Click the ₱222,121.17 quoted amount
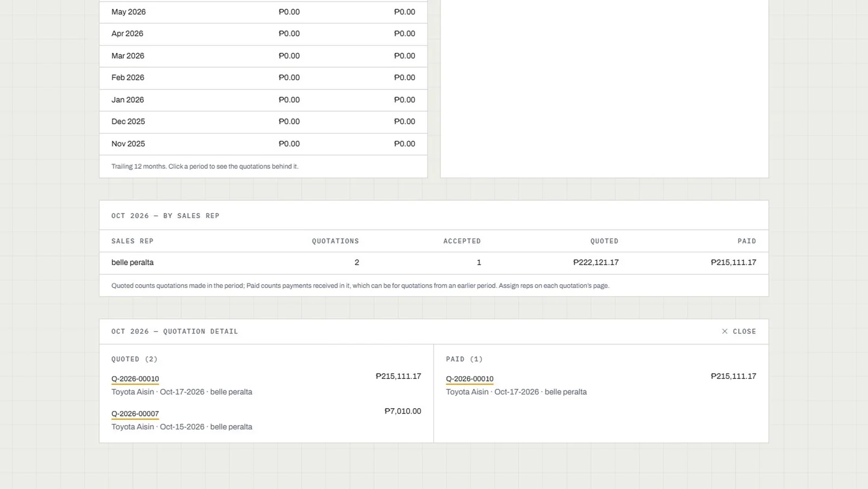The image size is (868, 489). 596,262
